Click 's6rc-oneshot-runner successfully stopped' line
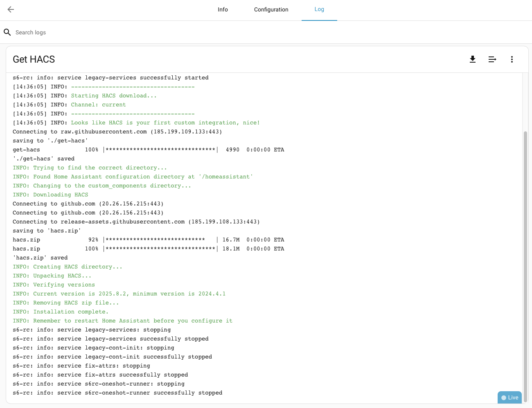 point(117,393)
